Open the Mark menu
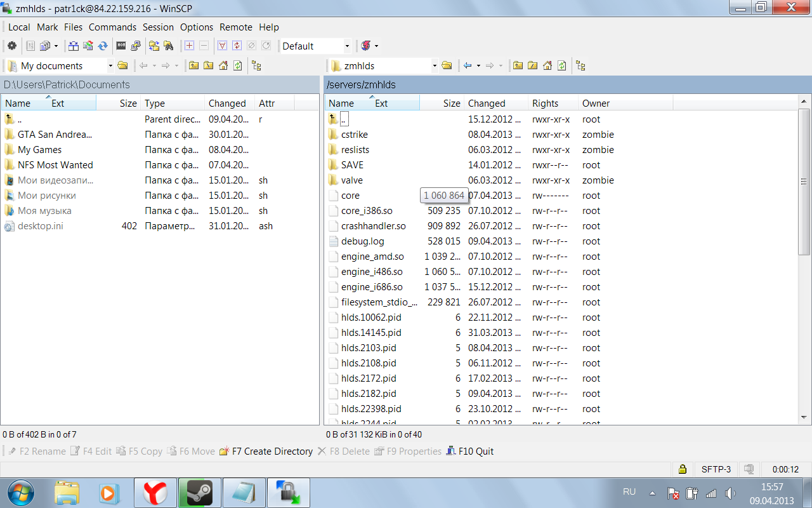 (x=48, y=27)
